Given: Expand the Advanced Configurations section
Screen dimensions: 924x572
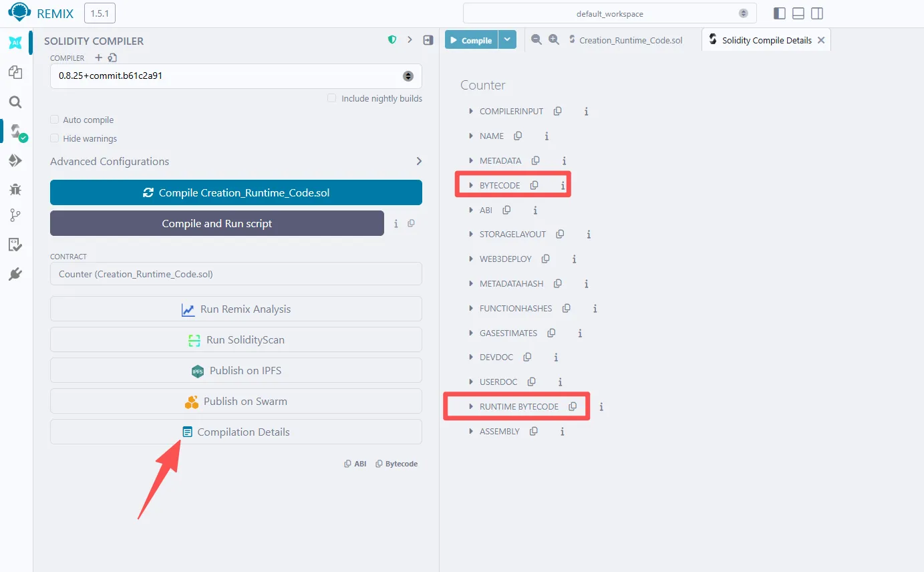Looking at the screenshot, I should [x=236, y=161].
